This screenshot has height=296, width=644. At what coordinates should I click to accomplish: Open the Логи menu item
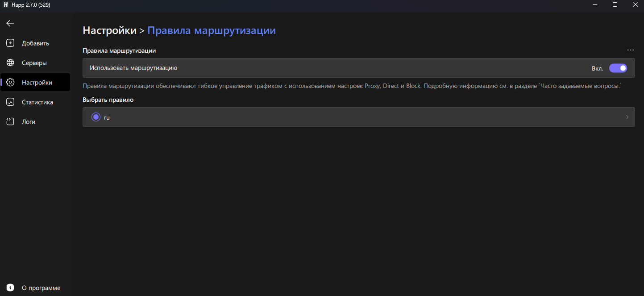35,122
